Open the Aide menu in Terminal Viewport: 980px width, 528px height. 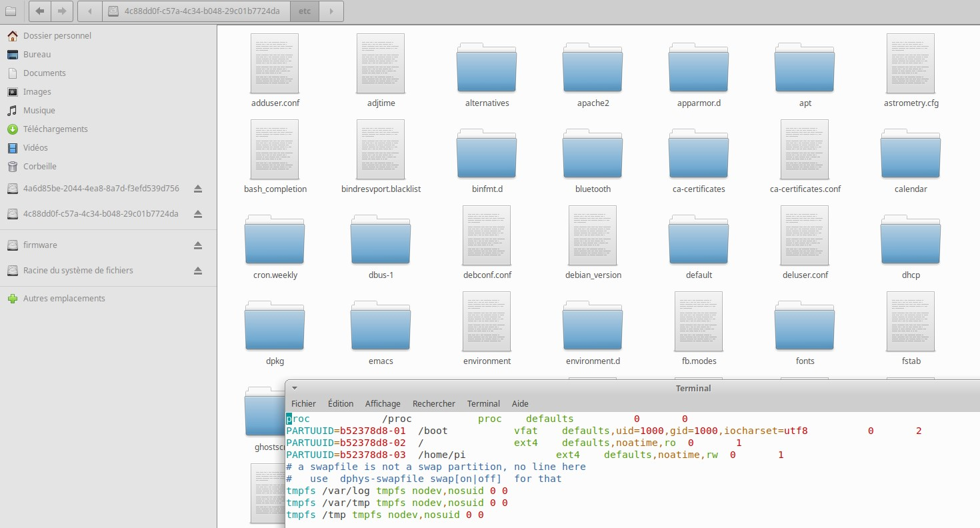(520, 403)
